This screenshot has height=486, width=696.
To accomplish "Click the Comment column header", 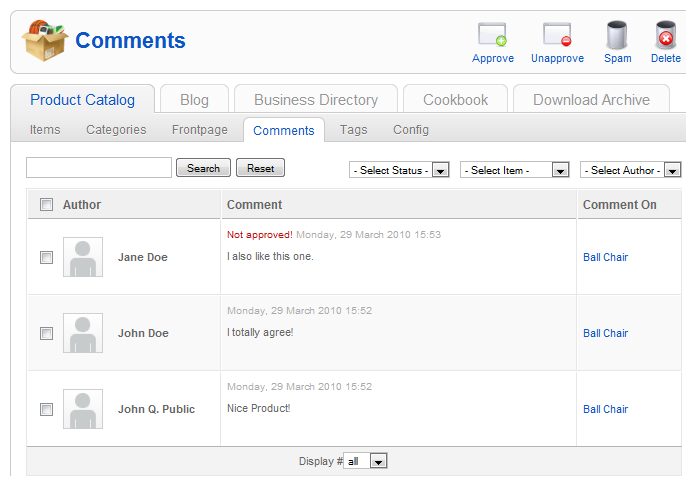I will point(254,205).
